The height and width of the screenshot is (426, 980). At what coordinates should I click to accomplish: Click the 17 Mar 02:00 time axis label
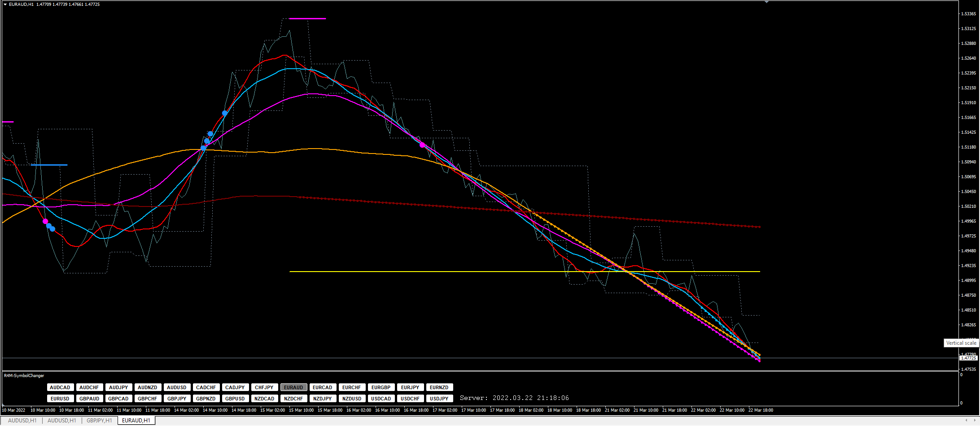click(x=445, y=410)
